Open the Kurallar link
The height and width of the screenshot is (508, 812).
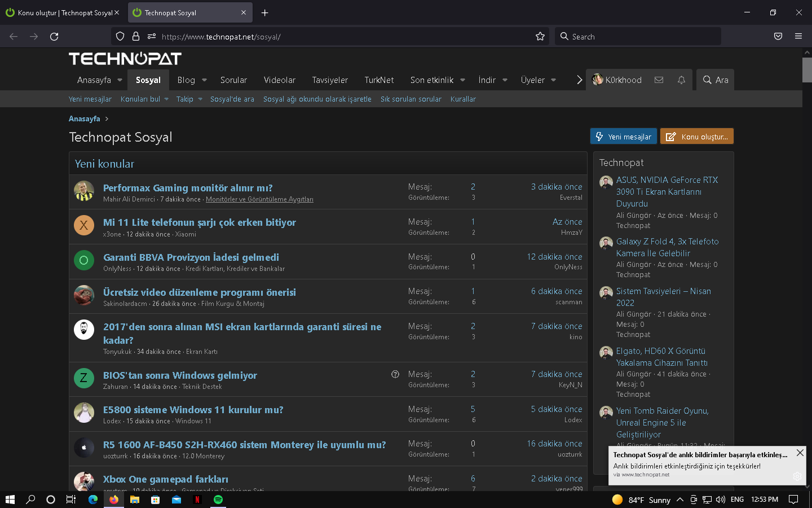point(463,99)
